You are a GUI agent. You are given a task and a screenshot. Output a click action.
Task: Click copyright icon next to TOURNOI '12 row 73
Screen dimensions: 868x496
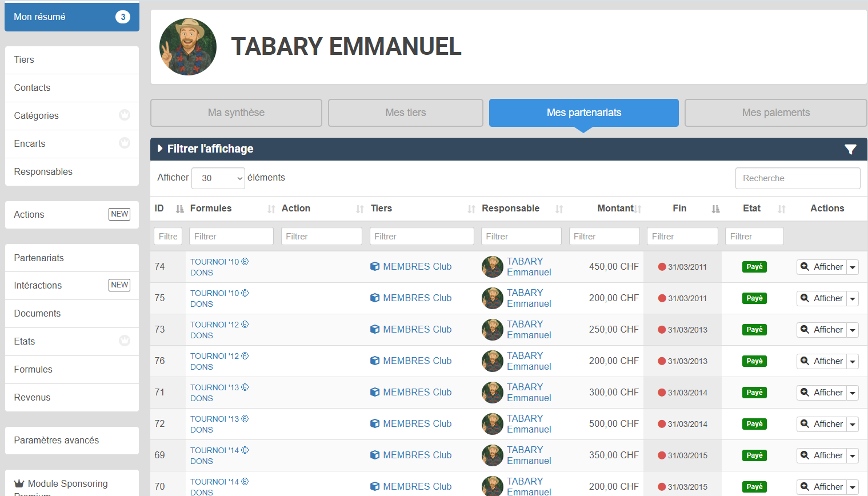click(245, 325)
